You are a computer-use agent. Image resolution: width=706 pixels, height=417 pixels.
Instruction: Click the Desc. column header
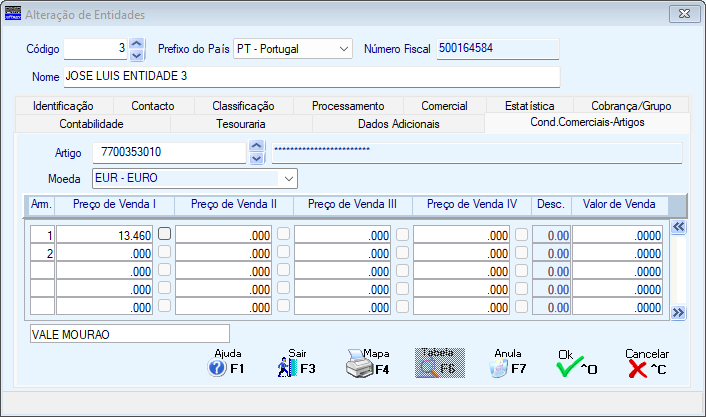(551, 204)
